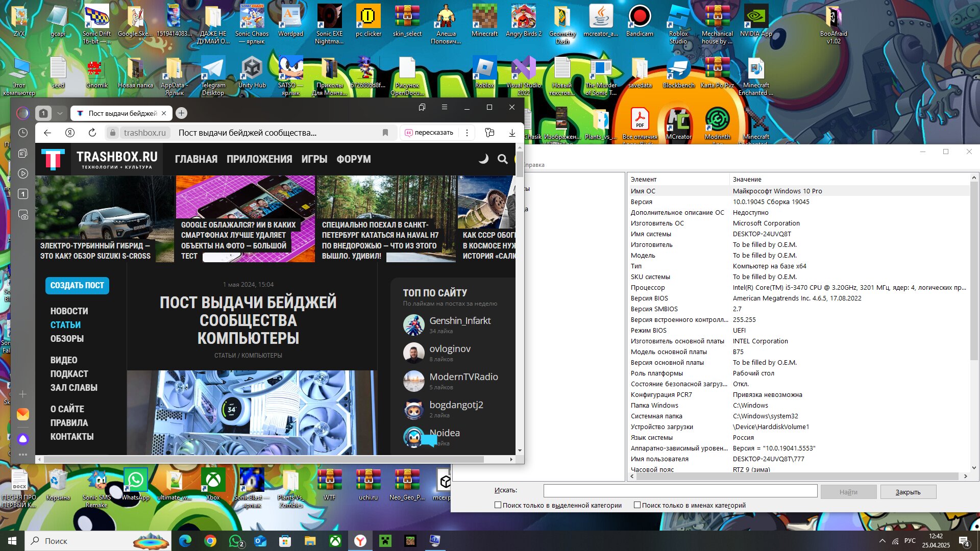Open new browser tab with plus
Viewport: 980px width, 551px height.
point(181,113)
